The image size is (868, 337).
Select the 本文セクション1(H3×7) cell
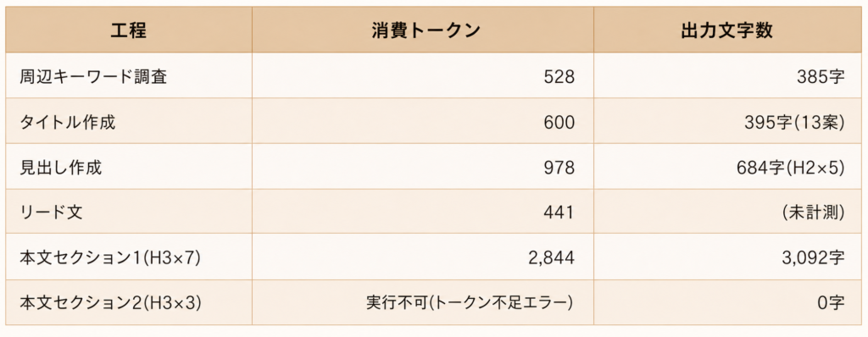coord(108,258)
